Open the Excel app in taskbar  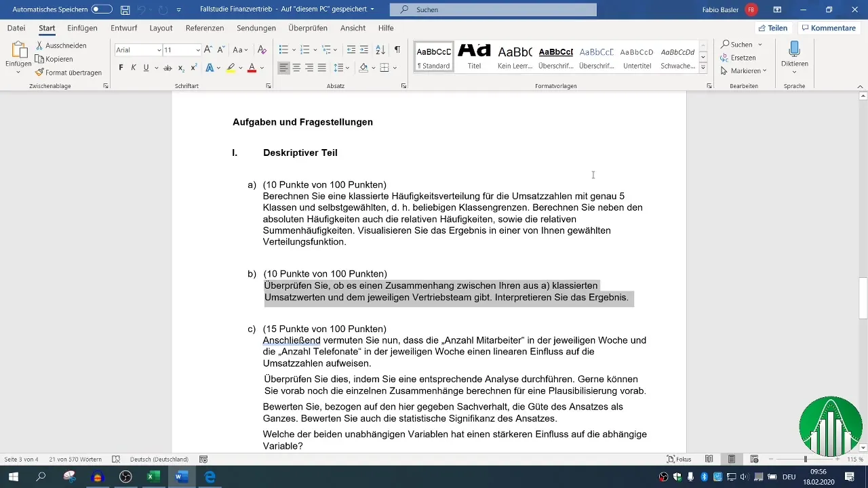click(153, 477)
